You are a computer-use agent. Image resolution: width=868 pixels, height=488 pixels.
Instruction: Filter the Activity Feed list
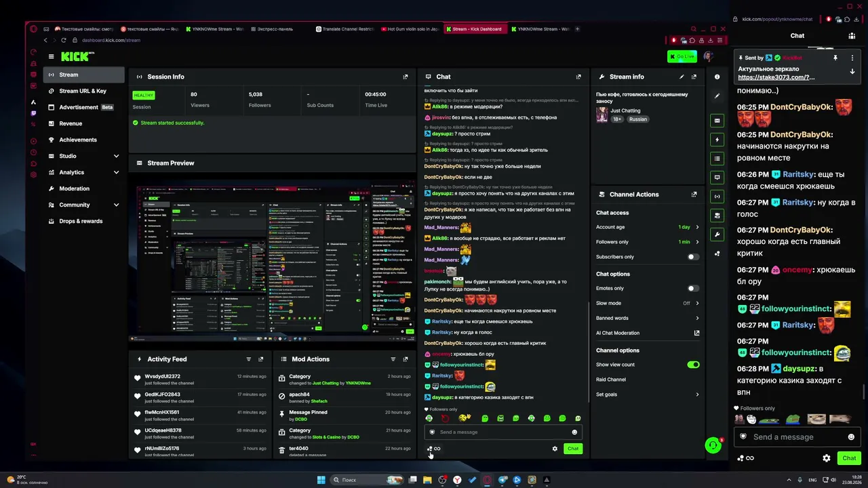248,359
